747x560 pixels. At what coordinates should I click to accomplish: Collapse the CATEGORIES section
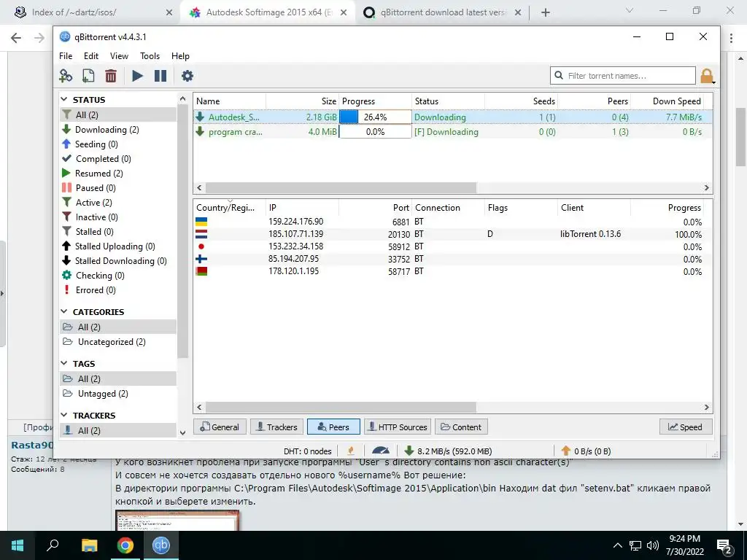click(x=64, y=311)
